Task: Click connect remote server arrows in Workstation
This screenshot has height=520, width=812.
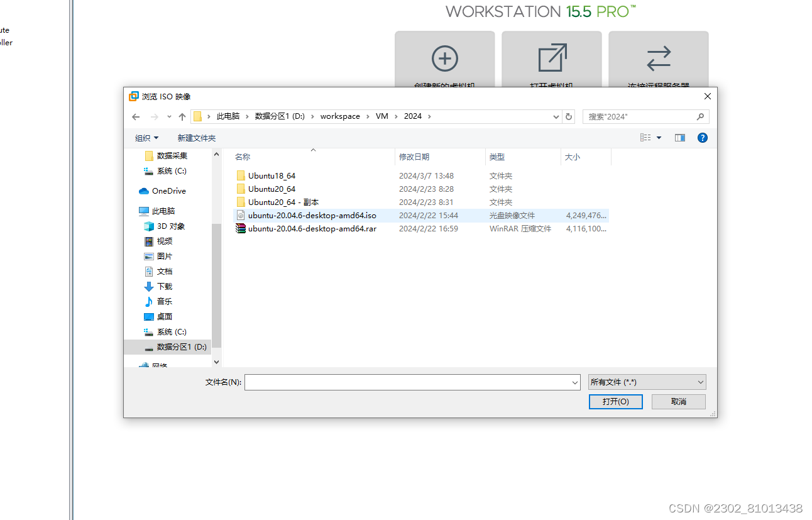Action: tap(659, 58)
